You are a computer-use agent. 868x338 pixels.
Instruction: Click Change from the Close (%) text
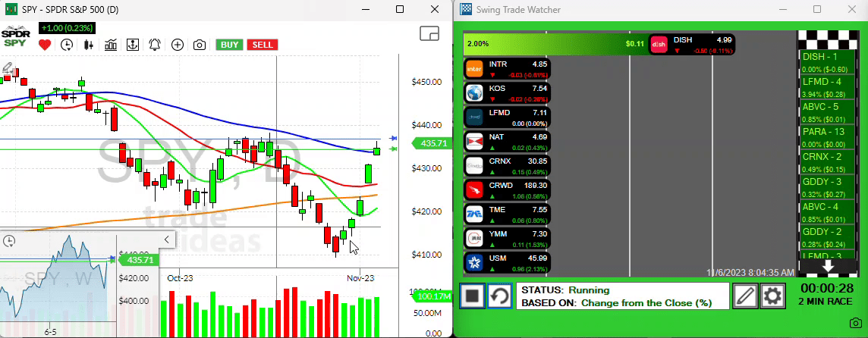(x=646, y=302)
